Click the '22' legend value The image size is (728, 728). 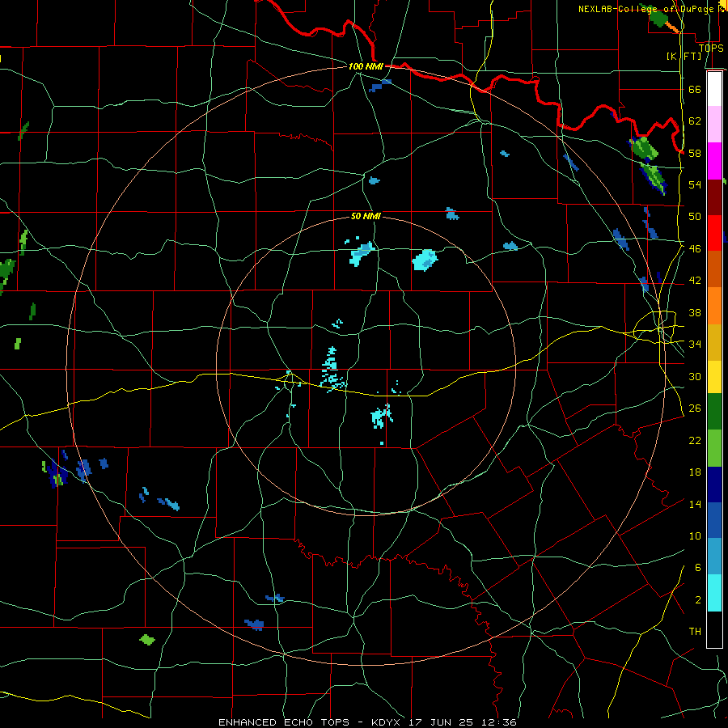tap(695, 440)
